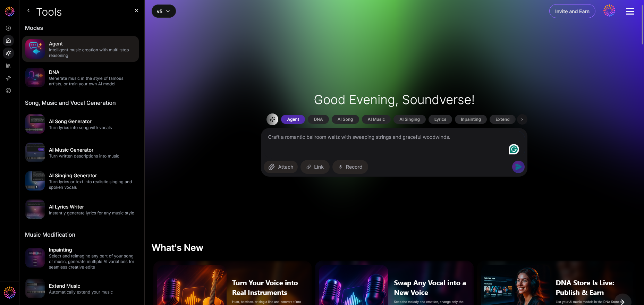Switch to the Inpainting tab

[471, 119]
